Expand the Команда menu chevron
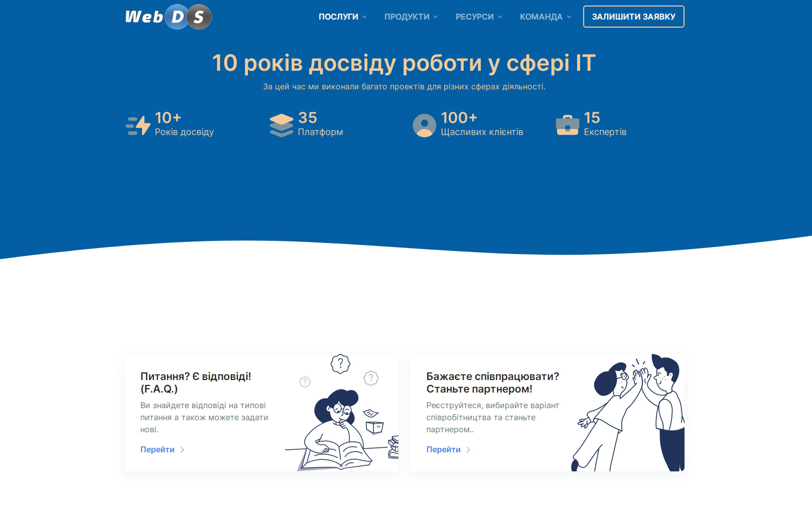This screenshot has width=812, height=507. (x=569, y=17)
